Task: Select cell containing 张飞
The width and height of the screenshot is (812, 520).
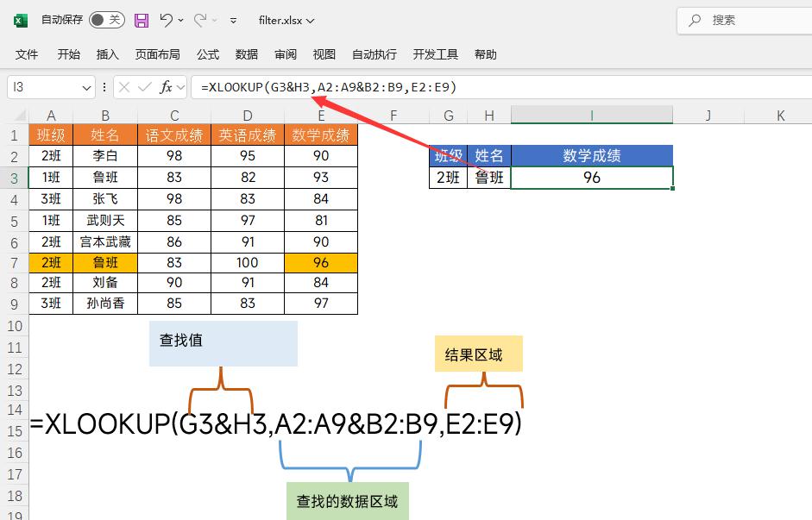Action: (x=105, y=198)
